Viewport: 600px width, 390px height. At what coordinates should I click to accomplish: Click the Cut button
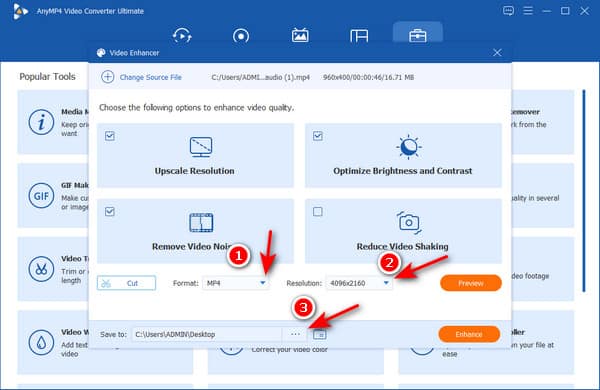pyautogui.click(x=126, y=283)
